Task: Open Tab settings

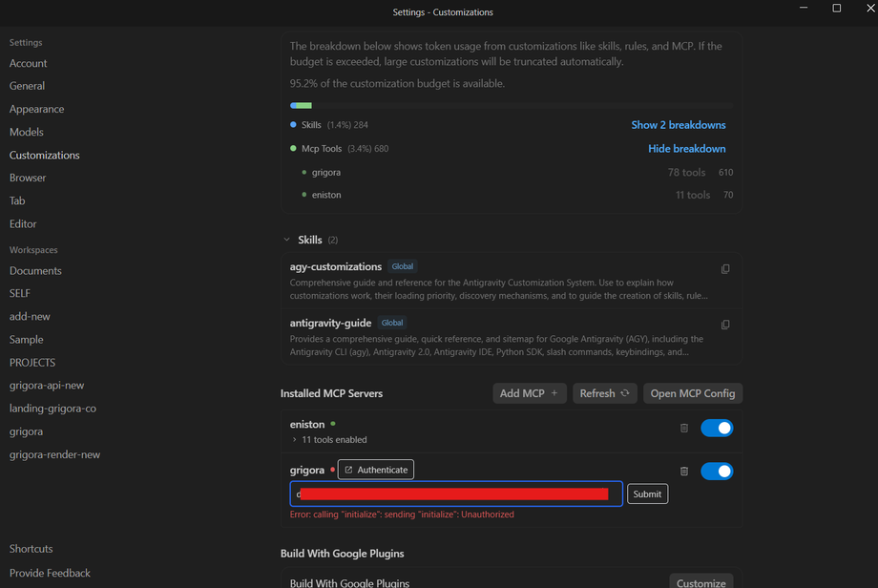Action: pyautogui.click(x=17, y=200)
